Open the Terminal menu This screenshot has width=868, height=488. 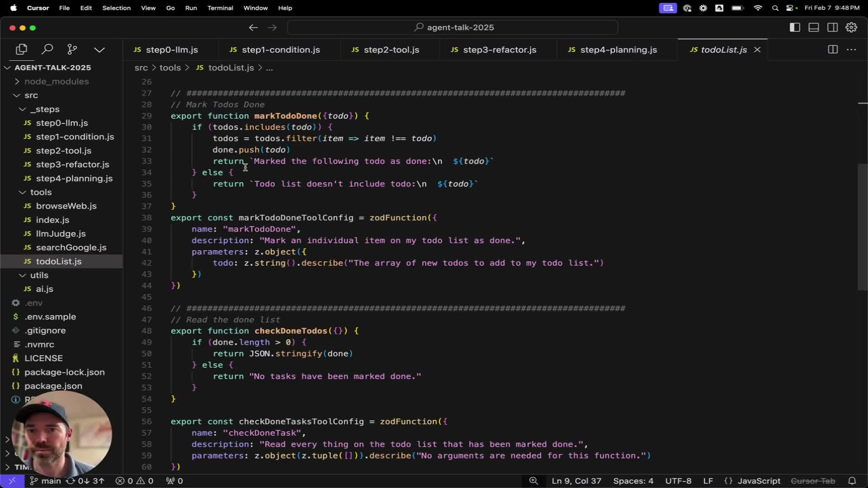[220, 8]
